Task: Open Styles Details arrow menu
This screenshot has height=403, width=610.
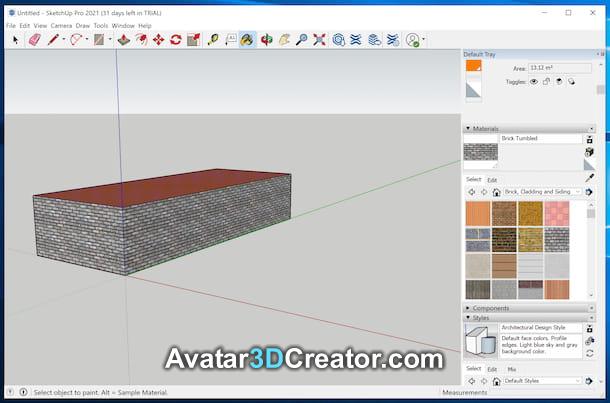Action: [589, 381]
